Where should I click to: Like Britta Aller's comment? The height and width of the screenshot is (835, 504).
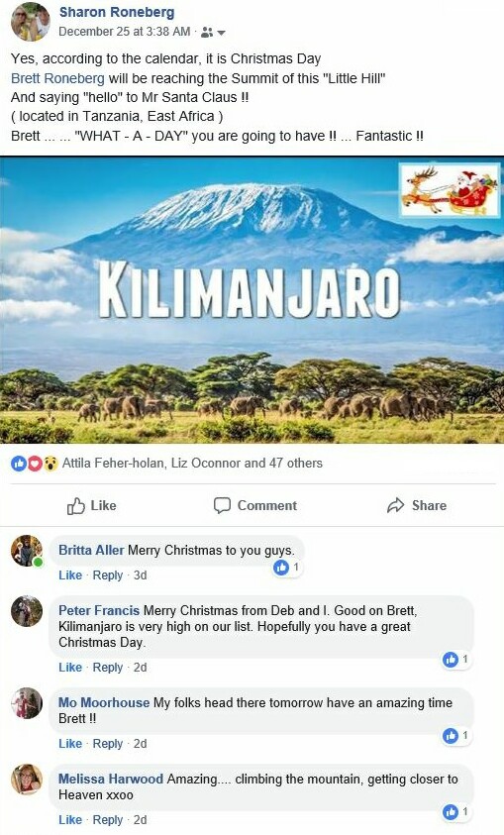click(70, 575)
